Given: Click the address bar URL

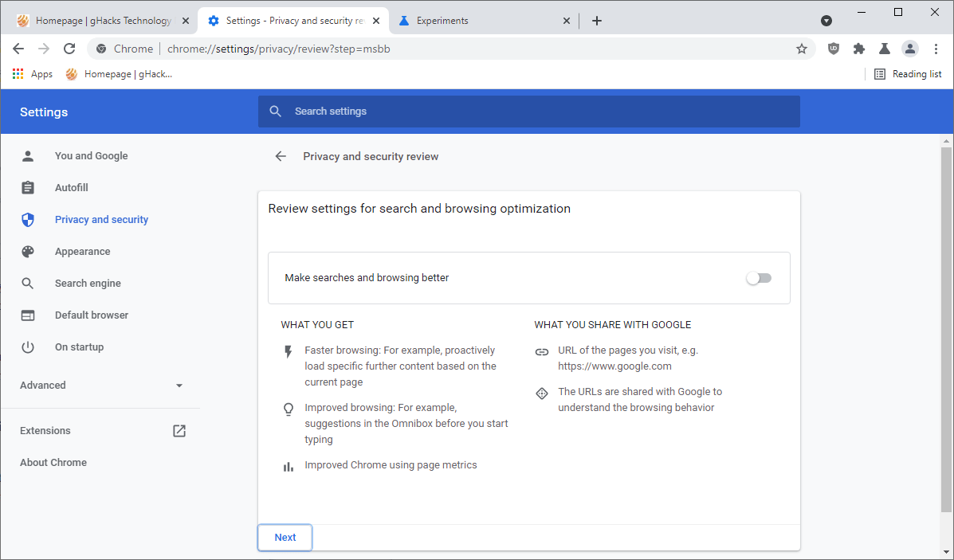Looking at the screenshot, I should [x=279, y=49].
